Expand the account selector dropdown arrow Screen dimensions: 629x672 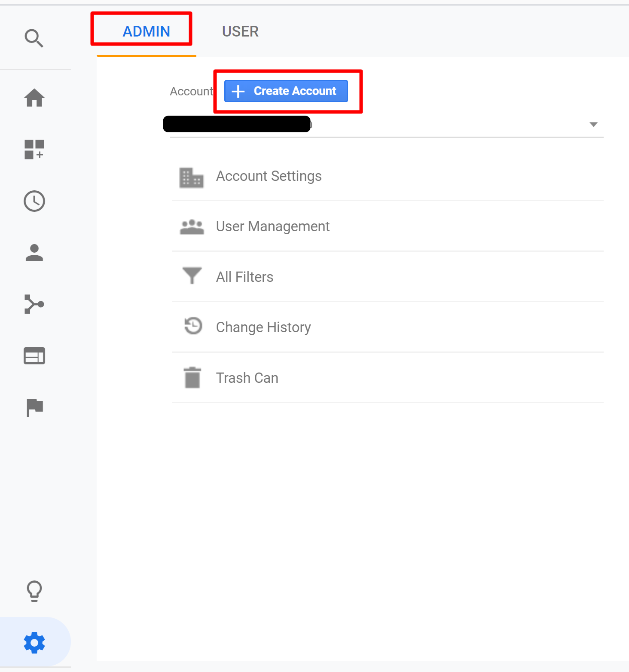594,125
